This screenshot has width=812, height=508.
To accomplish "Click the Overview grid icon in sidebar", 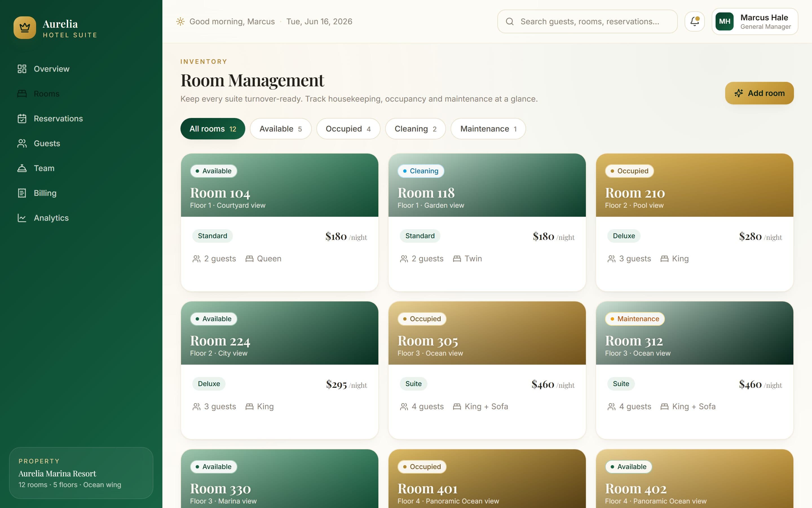I will click(x=22, y=69).
